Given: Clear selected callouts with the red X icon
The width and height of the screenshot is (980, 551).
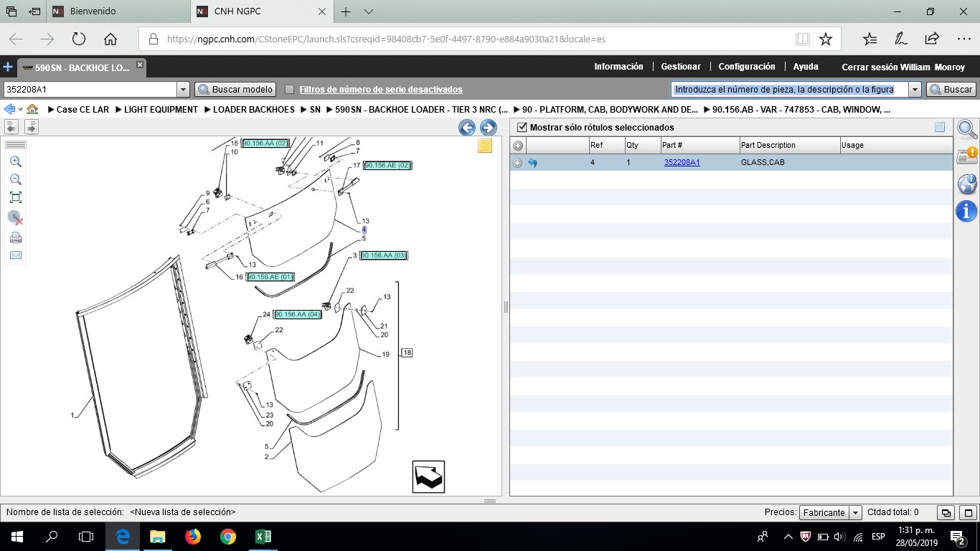Looking at the screenshot, I should click(x=15, y=218).
